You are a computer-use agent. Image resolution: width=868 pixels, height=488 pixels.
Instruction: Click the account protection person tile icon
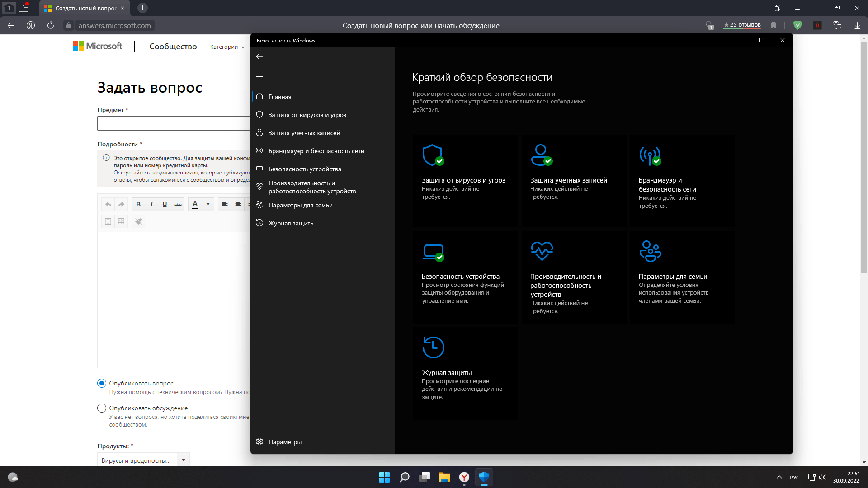542,155
